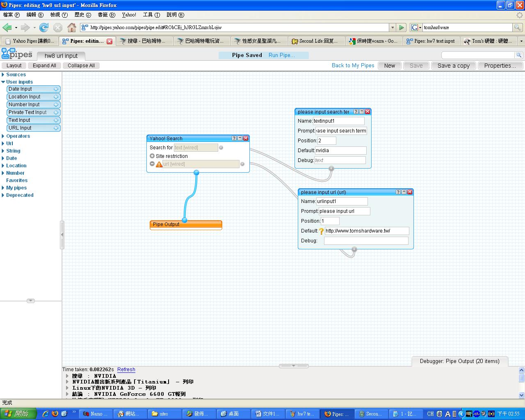Close the please input url module

(x=410, y=192)
